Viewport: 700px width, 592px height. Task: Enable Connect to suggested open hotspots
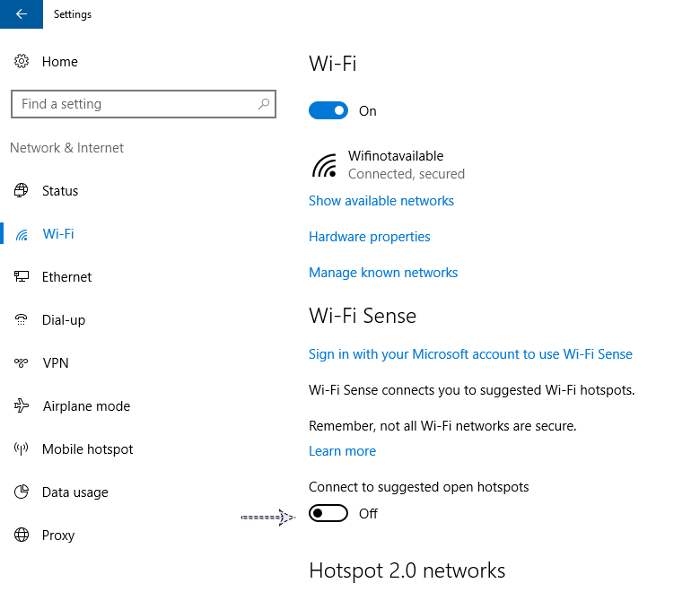pos(328,514)
